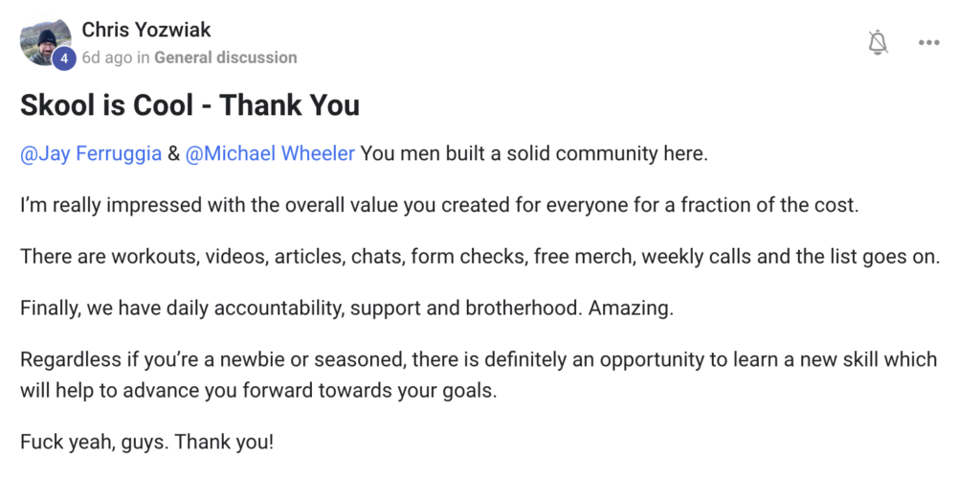This screenshot has height=479, width=980.
Task: Click the post title "Skool is Cool - Thank You"
Action: click(x=189, y=104)
